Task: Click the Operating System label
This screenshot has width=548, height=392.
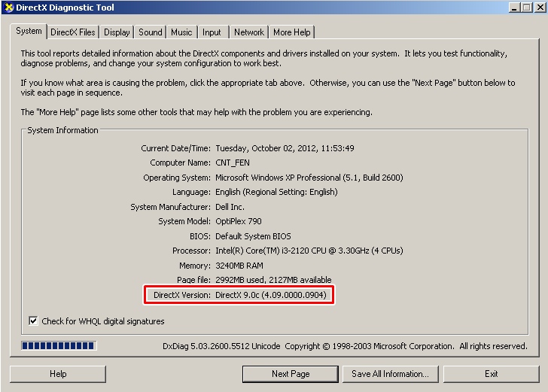Action: (x=177, y=178)
